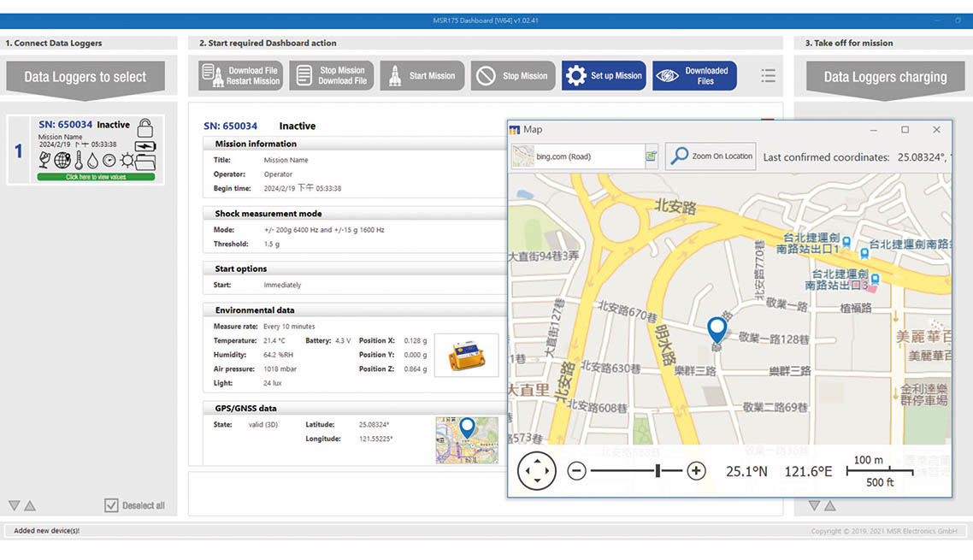Select data logger 650034 card
The height and width of the screenshot is (560, 973).
click(86, 150)
